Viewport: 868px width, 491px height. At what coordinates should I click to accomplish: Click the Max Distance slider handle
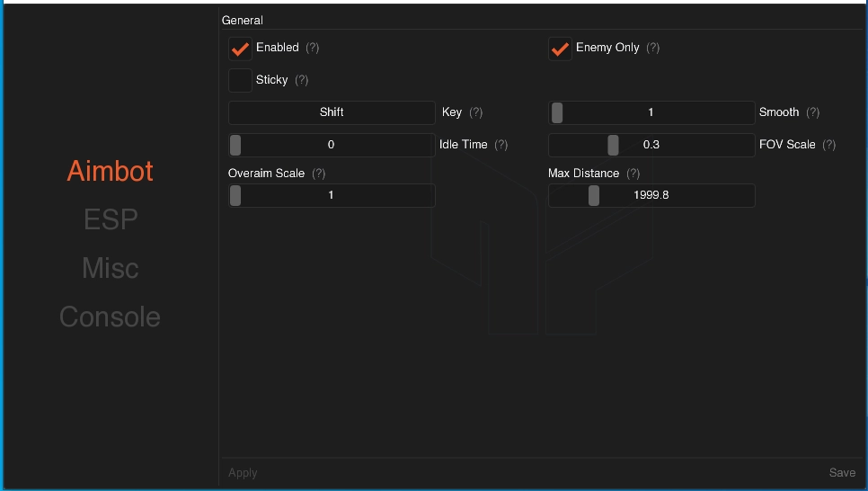click(593, 195)
